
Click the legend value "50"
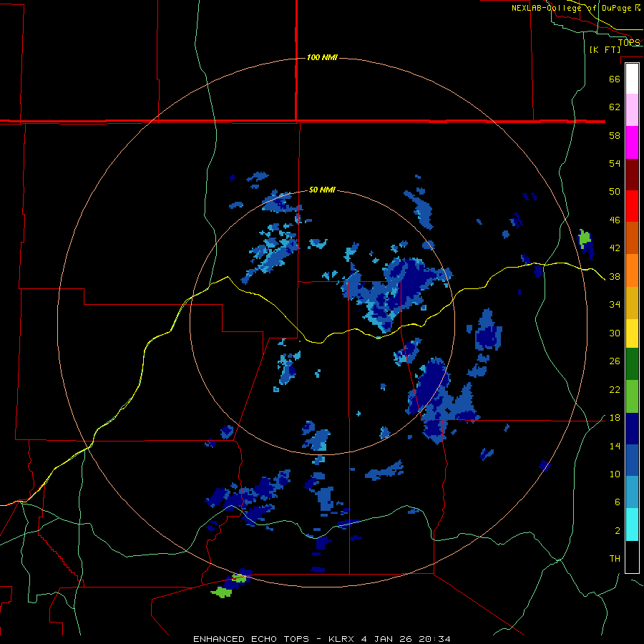point(615,192)
